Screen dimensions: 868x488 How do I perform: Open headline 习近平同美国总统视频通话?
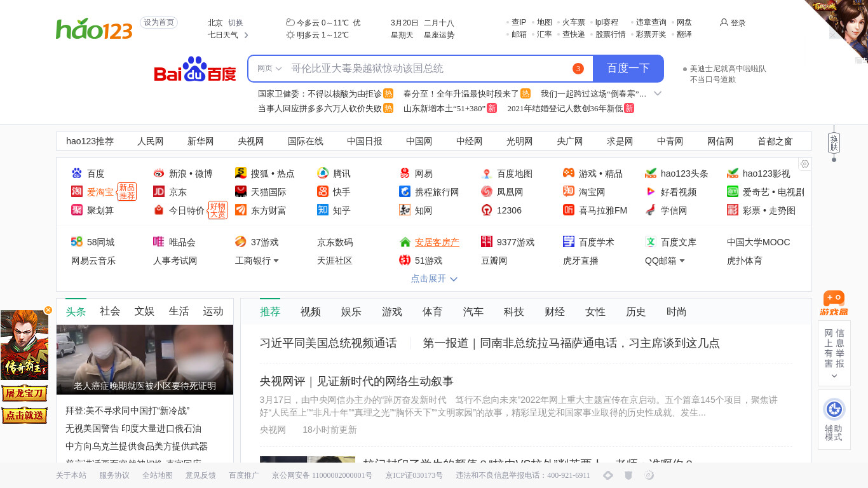click(329, 343)
